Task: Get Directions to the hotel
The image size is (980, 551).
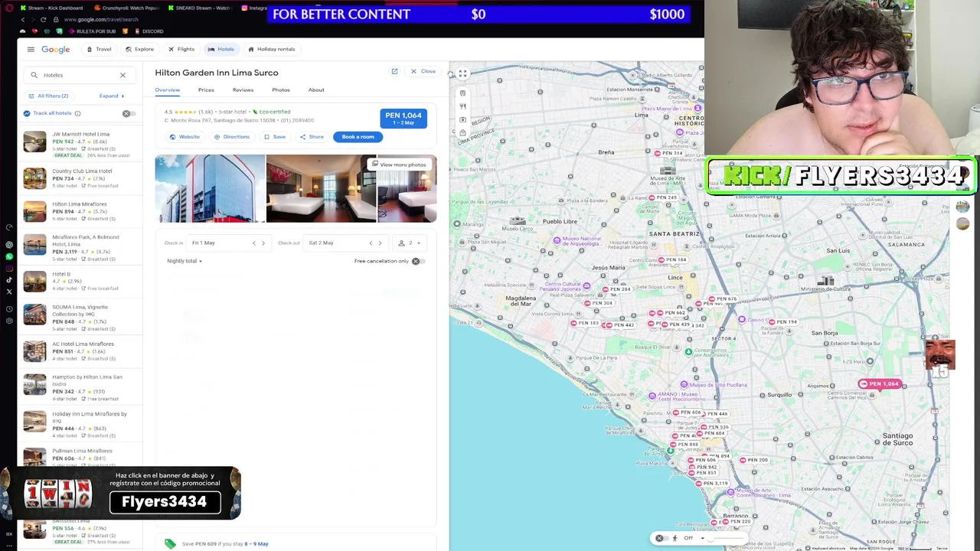Action: (232, 137)
